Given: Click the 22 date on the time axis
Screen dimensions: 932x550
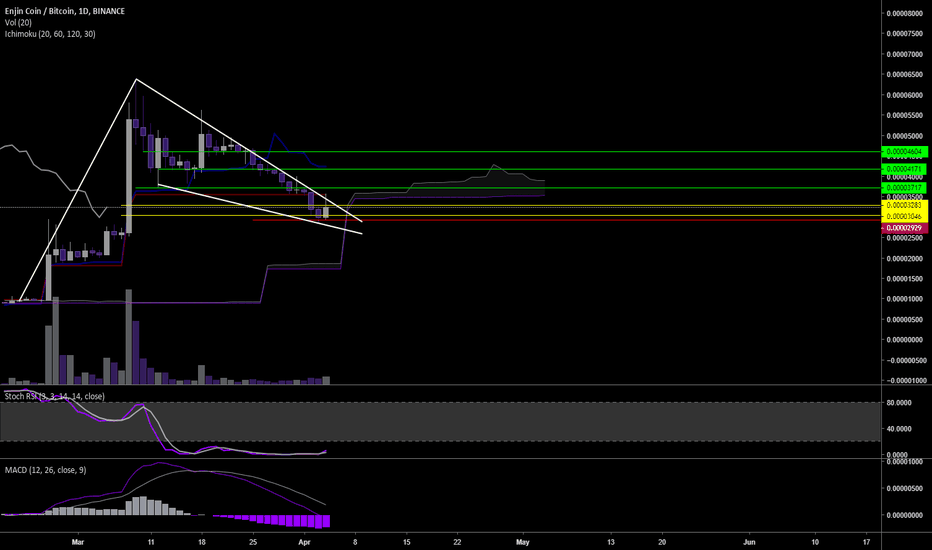Looking at the screenshot, I should pos(458,542).
